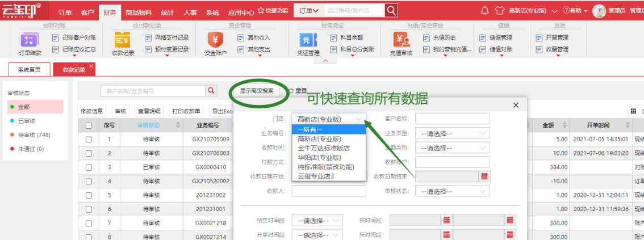Click the 审核 button
Image resolution: width=644 pixels, height=240 pixels.
(120, 111)
